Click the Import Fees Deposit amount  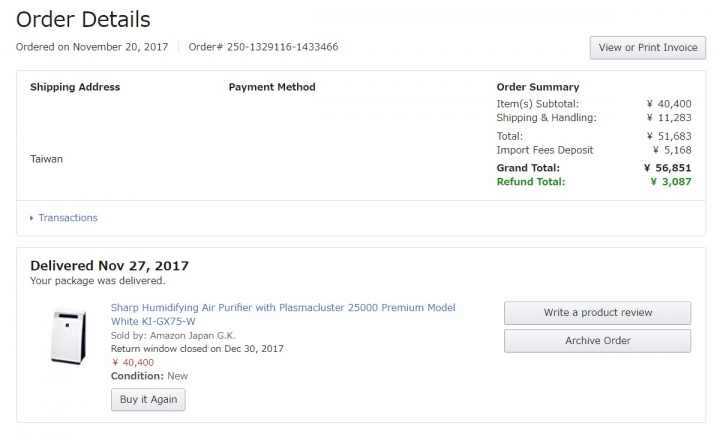(x=670, y=150)
